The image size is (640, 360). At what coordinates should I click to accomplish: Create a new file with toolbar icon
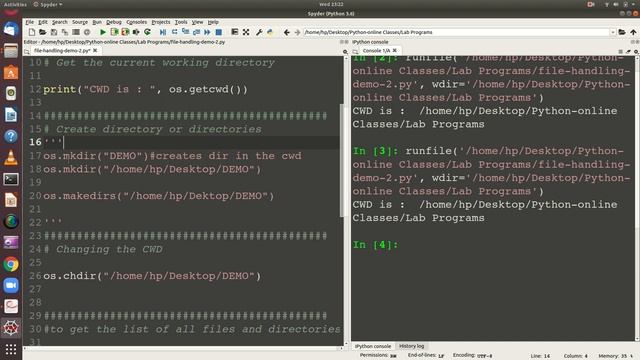click(32, 32)
